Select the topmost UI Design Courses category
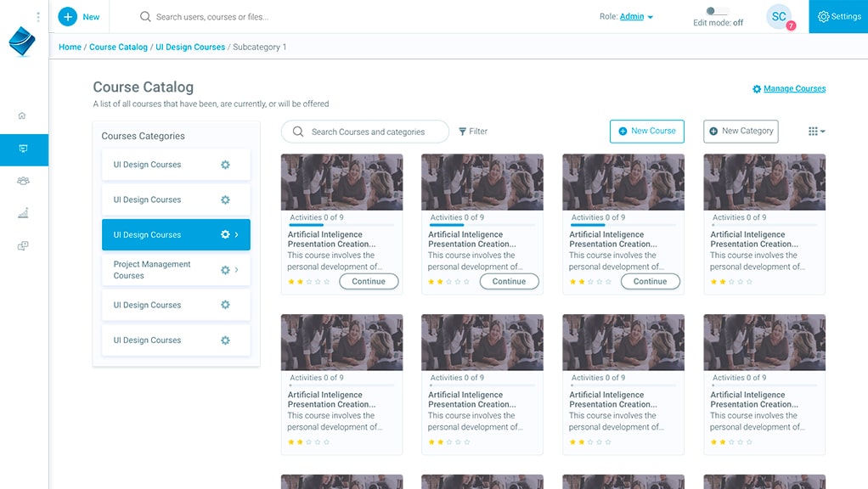This screenshot has height=489, width=868. pyautogui.click(x=176, y=165)
